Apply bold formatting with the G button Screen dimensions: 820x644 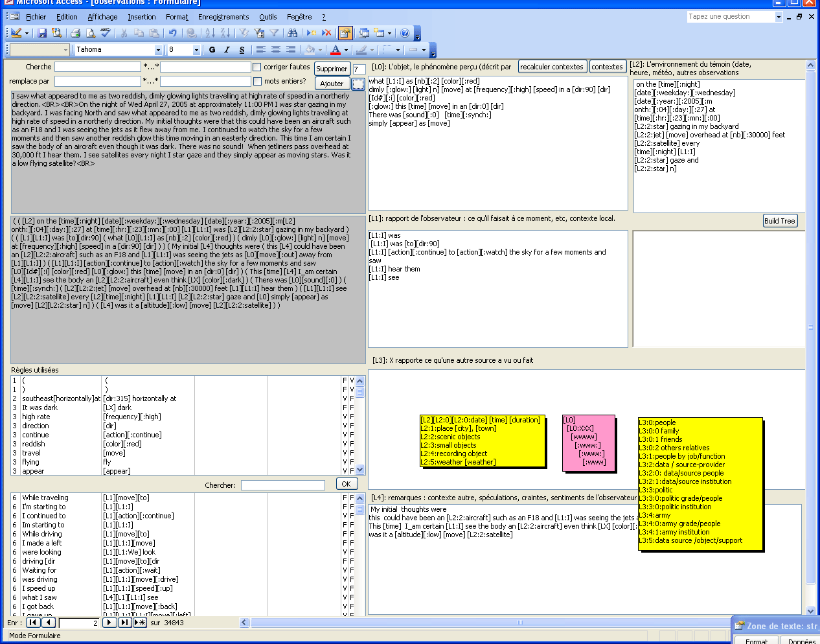point(212,50)
